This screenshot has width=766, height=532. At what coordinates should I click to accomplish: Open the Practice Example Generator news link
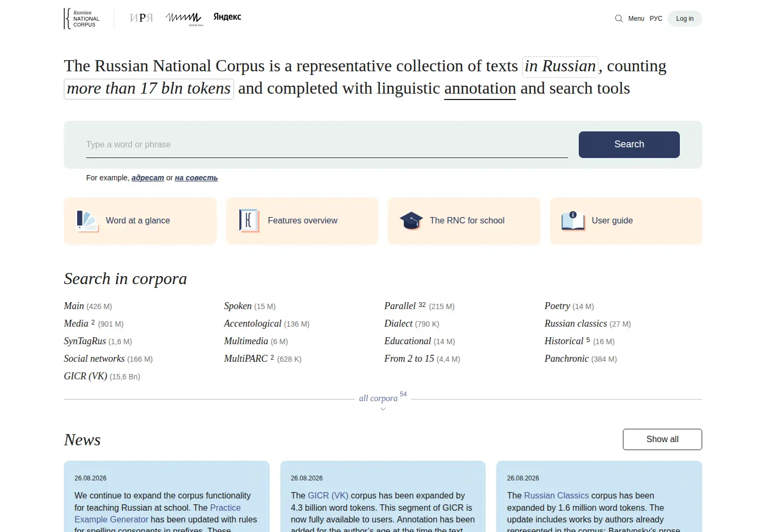tap(157, 514)
